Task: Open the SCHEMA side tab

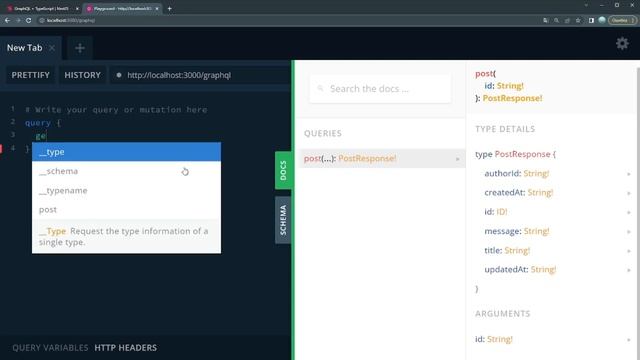Action: 283,220
